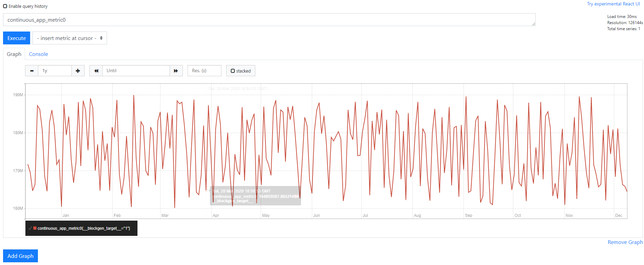The width and height of the screenshot is (644, 265).
Task: Click the red series color swatch in legend
Action: pos(35,228)
